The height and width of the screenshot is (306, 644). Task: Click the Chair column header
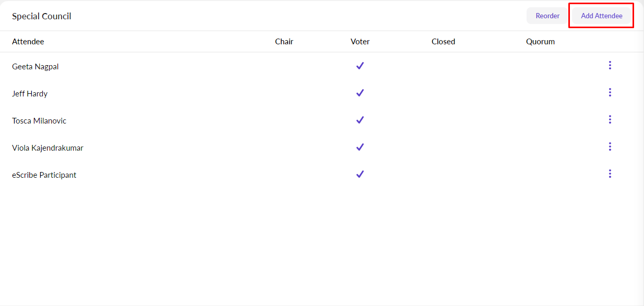[x=284, y=42]
